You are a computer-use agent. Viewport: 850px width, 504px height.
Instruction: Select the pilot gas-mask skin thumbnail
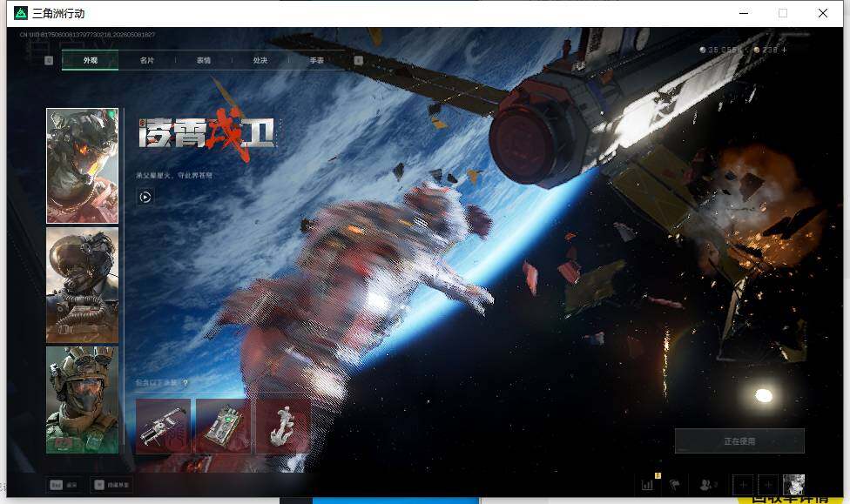(x=83, y=285)
